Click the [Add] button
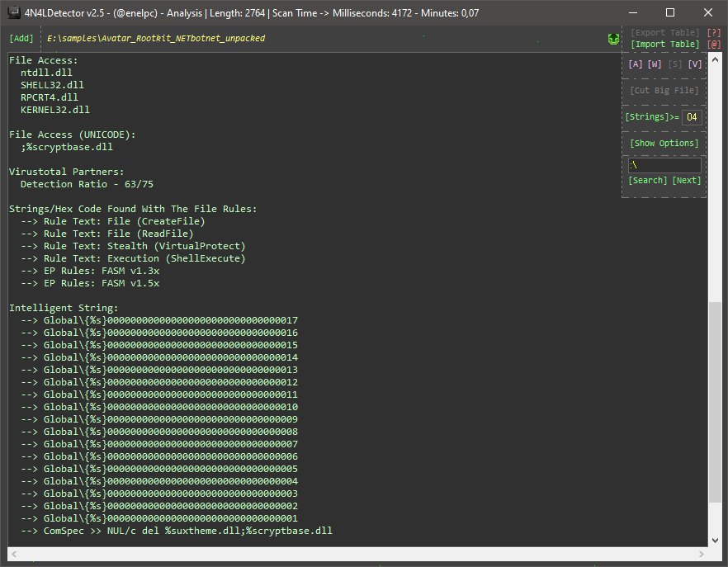Viewport: 728px width, 567px height. click(x=21, y=38)
